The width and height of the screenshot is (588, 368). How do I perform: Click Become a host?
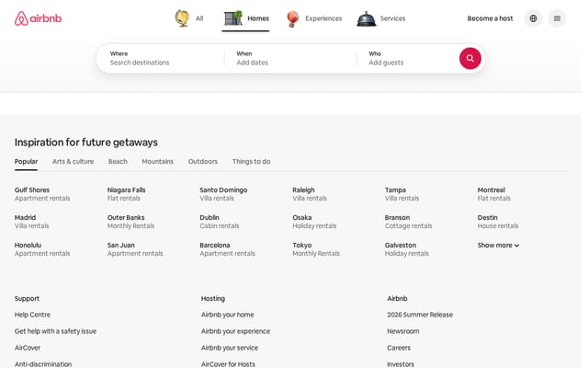coord(490,18)
